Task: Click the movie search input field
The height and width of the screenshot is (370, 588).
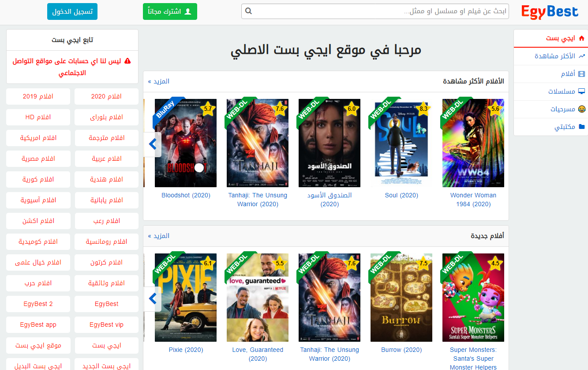Action: [375, 11]
